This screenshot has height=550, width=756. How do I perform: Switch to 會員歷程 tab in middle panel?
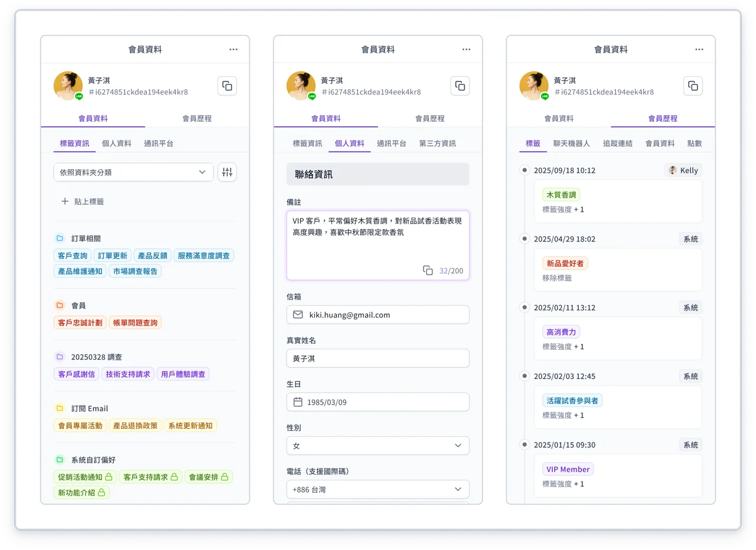click(430, 118)
